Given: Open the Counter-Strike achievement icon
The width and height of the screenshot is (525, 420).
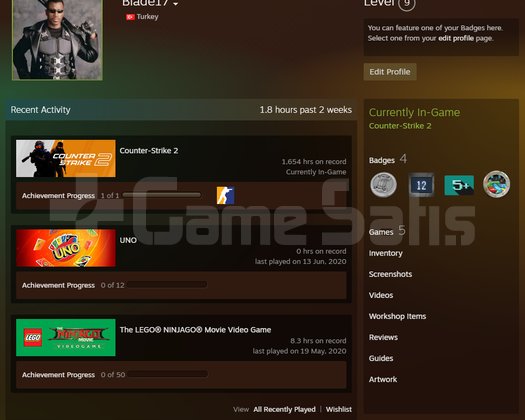Looking at the screenshot, I should 225,195.
